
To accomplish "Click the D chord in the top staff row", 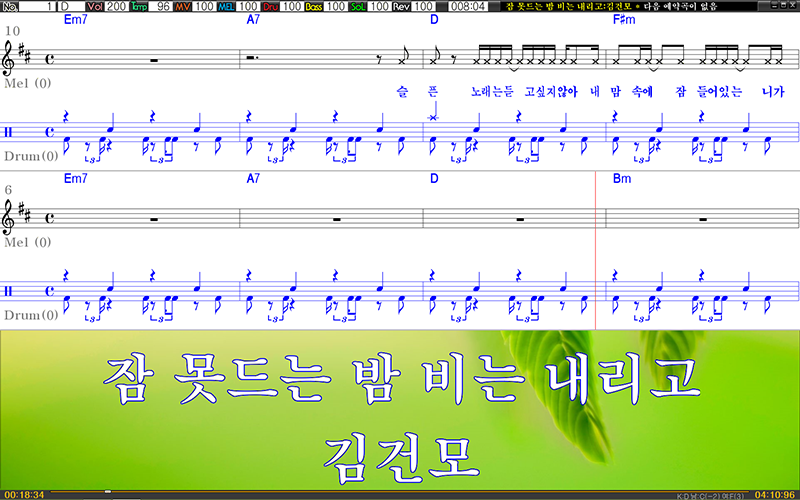I will click(x=434, y=20).
